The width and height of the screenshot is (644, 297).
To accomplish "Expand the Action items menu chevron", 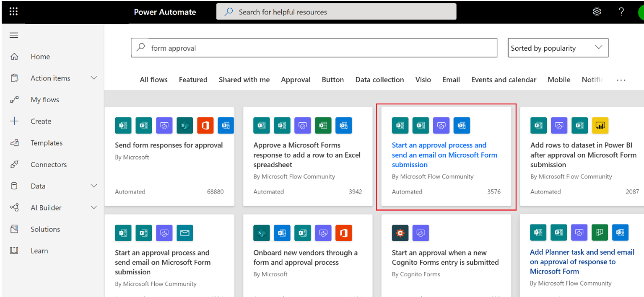I will (94, 78).
